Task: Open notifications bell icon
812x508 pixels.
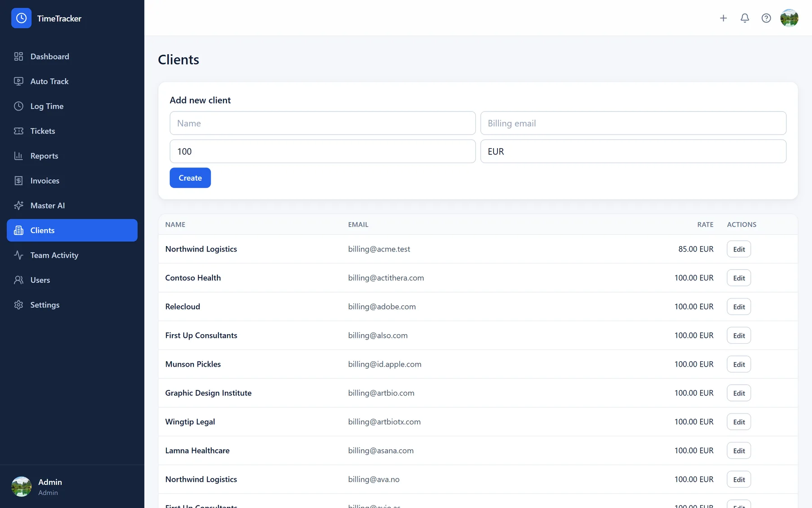Action: tap(745, 18)
